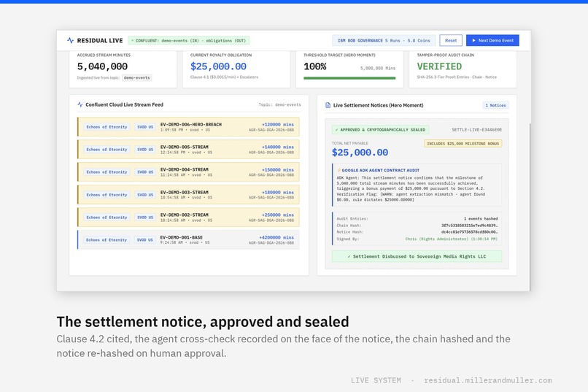Click the 5,040,000 accrued stream minutes value
588x392 pixels.
(102, 66)
